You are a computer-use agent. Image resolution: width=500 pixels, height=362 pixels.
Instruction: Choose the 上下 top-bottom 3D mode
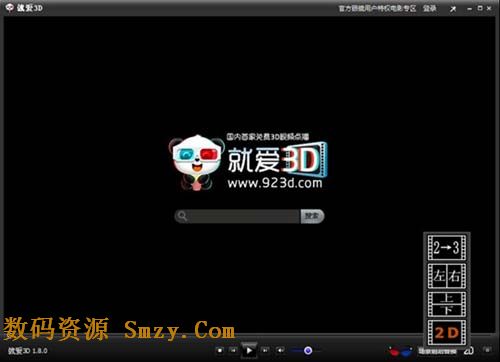tap(447, 304)
